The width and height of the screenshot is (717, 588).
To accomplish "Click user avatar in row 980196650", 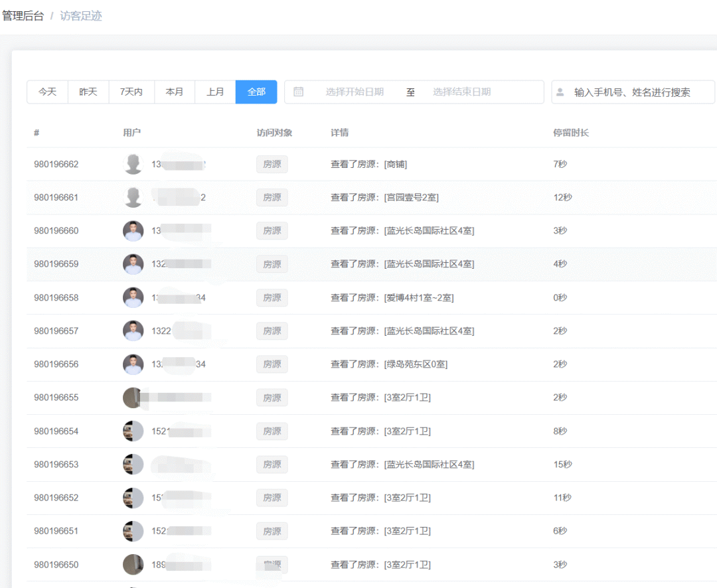I will point(133,565).
